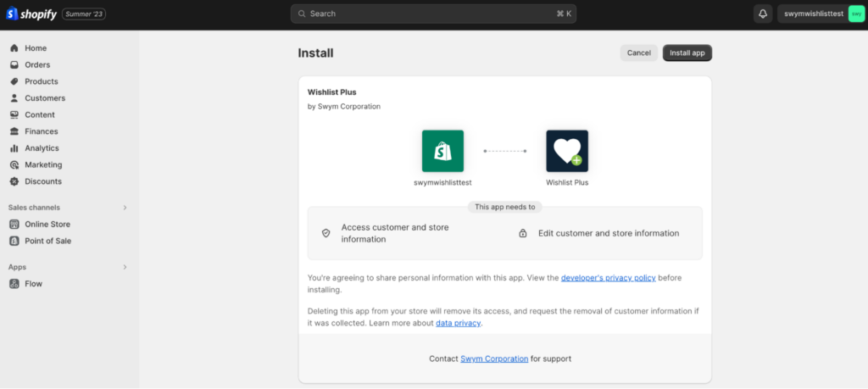Click the Finances bank icon

pyautogui.click(x=14, y=131)
